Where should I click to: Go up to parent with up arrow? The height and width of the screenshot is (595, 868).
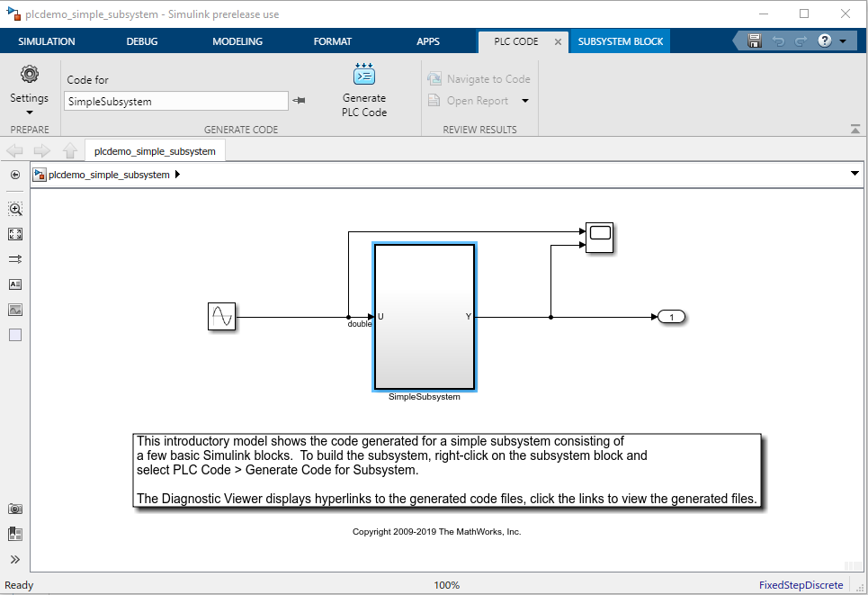70,150
